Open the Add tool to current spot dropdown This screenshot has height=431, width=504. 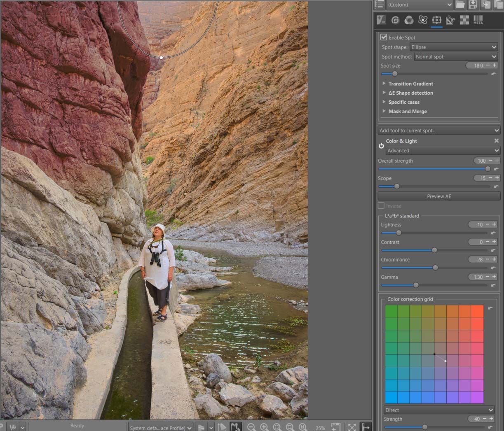(439, 130)
